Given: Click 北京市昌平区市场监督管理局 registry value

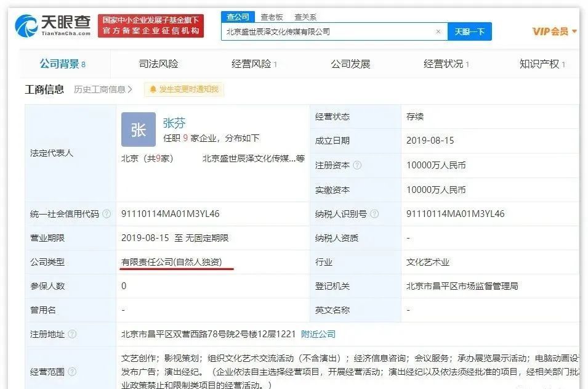Looking at the screenshot, I should tap(462, 286).
